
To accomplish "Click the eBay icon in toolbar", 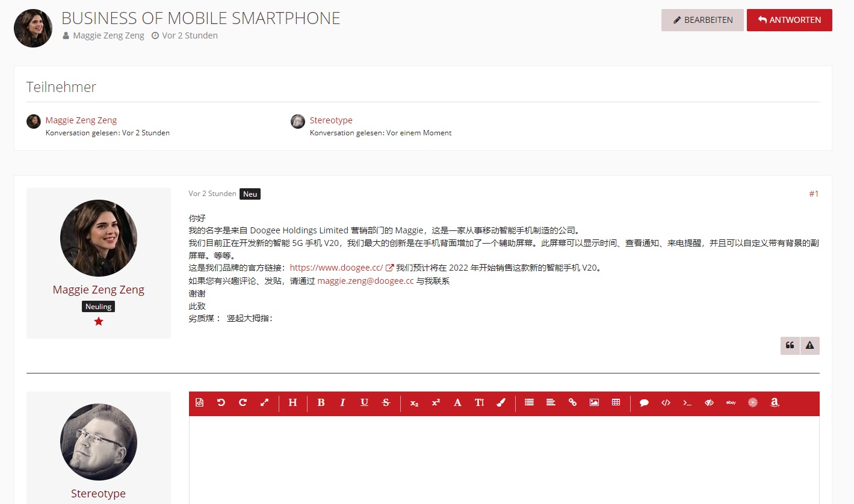I will pyautogui.click(x=731, y=402).
